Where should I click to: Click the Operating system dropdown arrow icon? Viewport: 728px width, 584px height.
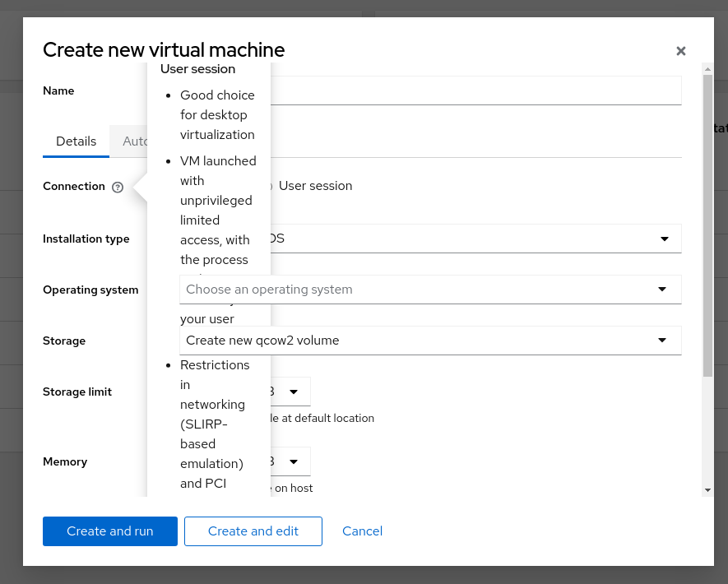point(662,290)
